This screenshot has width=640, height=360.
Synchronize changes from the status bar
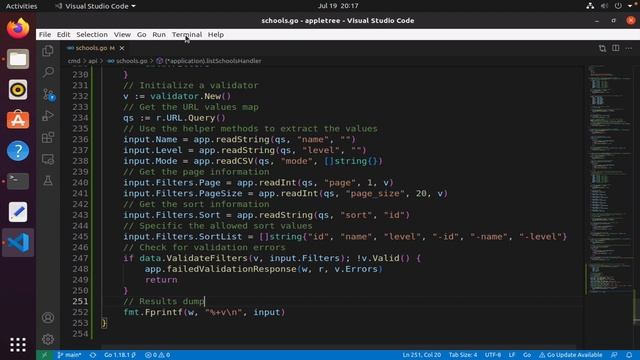tap(93, 355)
